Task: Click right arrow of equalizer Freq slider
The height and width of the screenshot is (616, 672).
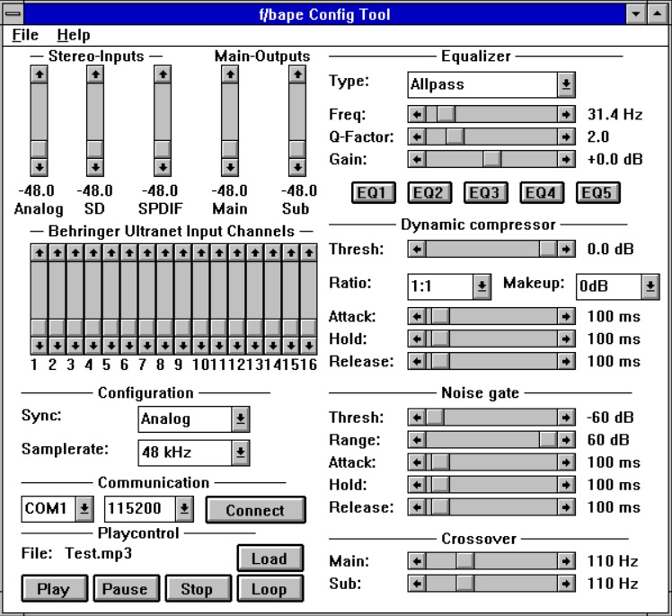Action: point(565,114)
